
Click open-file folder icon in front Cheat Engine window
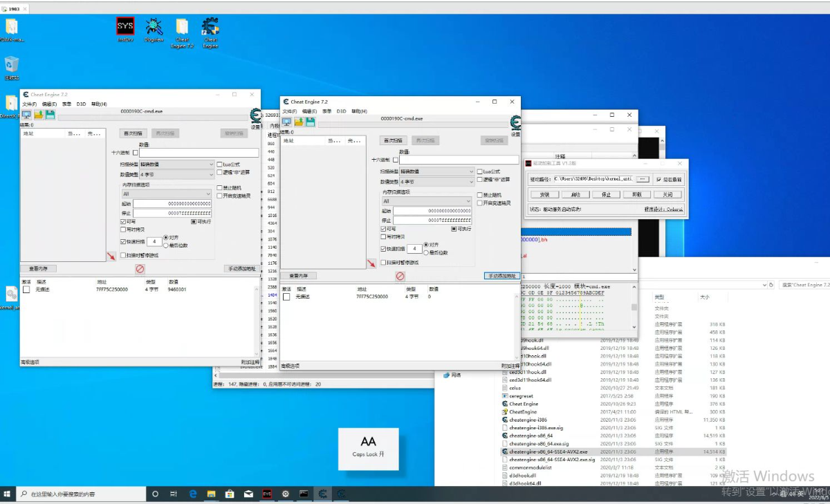(299, 122)
